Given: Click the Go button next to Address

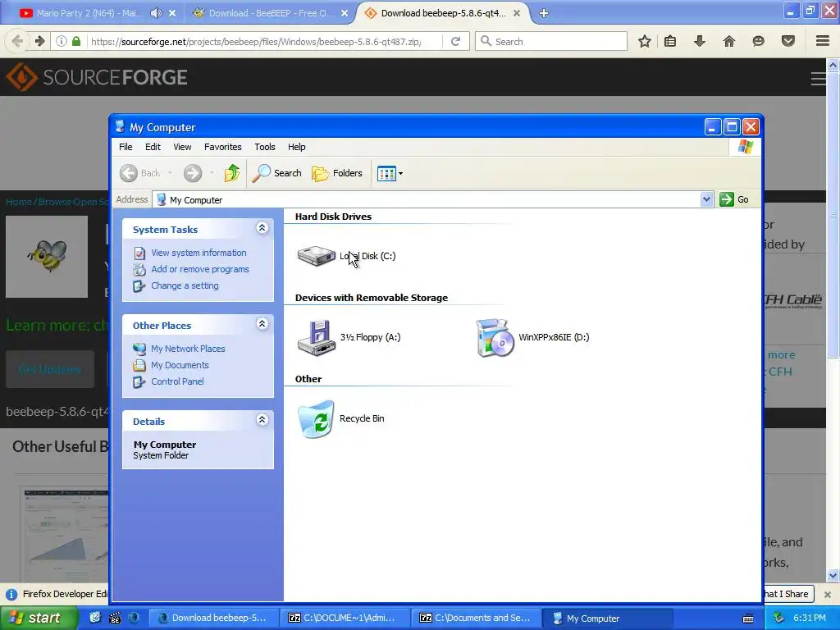Looking at the screenshot, I should pyautogui.click(x=734, y=199).
